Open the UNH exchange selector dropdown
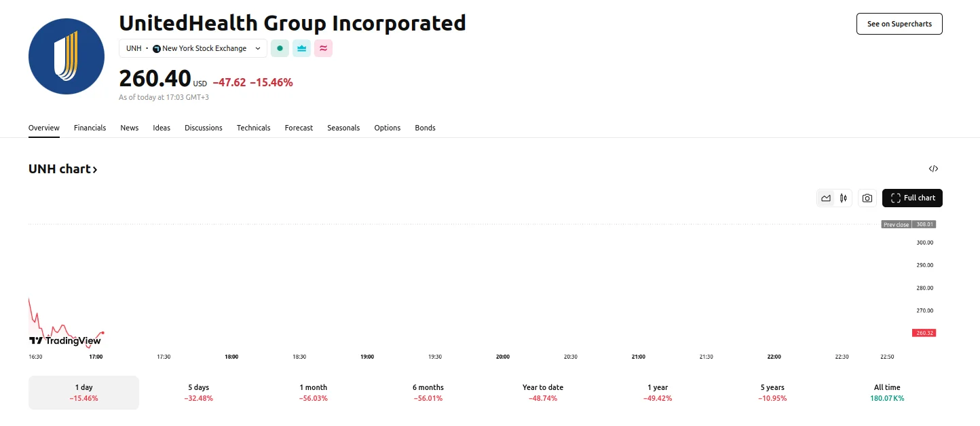This screenshot has height=426, width=980. click(193, 48)
